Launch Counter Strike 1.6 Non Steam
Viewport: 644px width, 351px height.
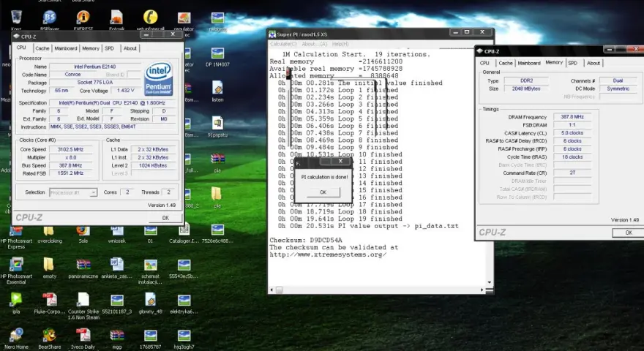tap(83, 306)
